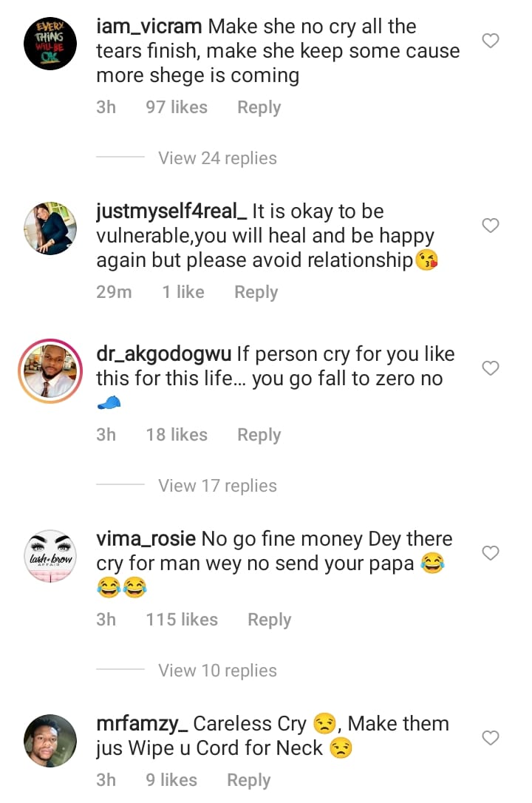Open justmyself4real_'s avatar

(50, 228)
